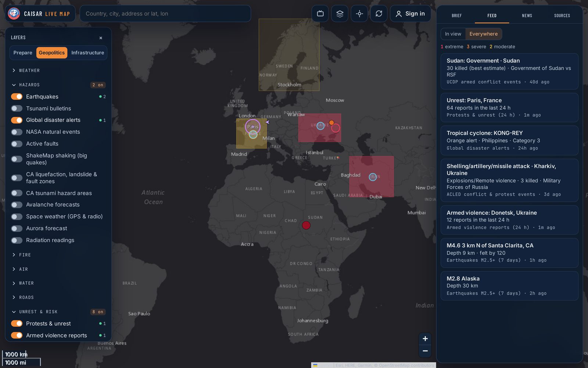Open the map layers stack icon
This screenshot has height=368, width=588.
coord(340,14)
